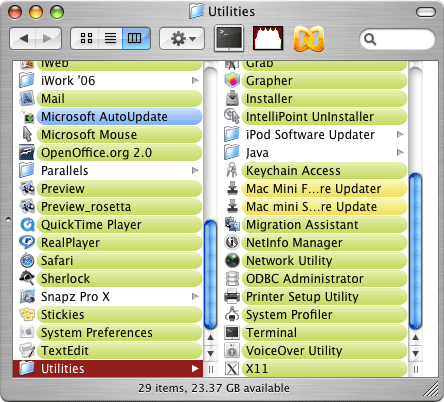Click left column scroll down arrow
This screenshot has height=402, width=444.
click(x=210, y=353)
